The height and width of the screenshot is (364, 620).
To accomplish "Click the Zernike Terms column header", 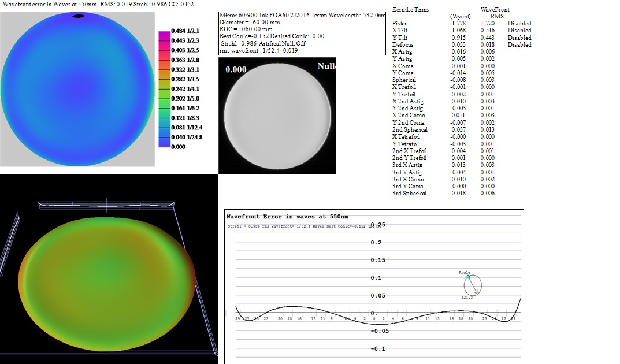I will click(410, 10).
